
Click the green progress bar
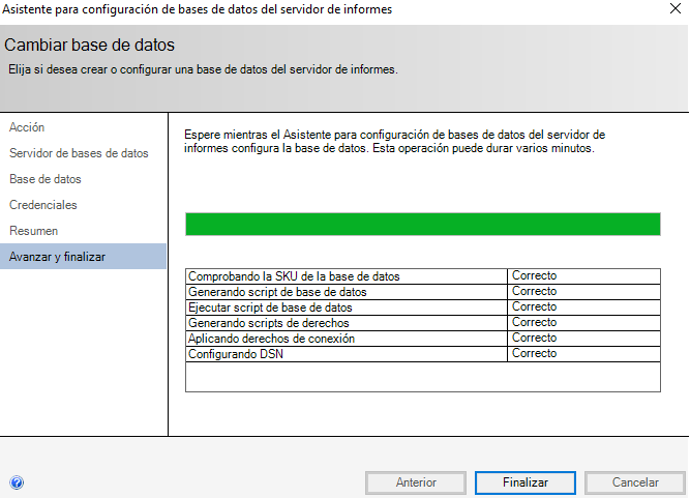click(x=423, y=224)
